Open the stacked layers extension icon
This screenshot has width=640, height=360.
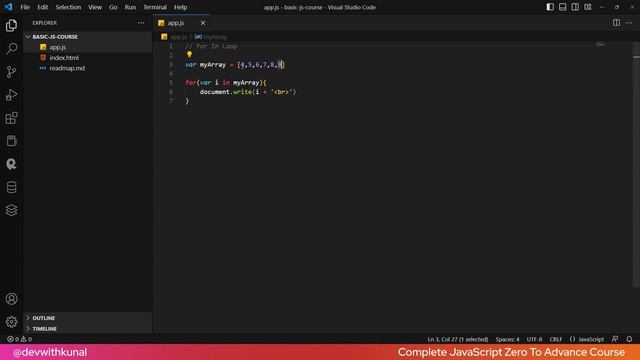point(11,210)
